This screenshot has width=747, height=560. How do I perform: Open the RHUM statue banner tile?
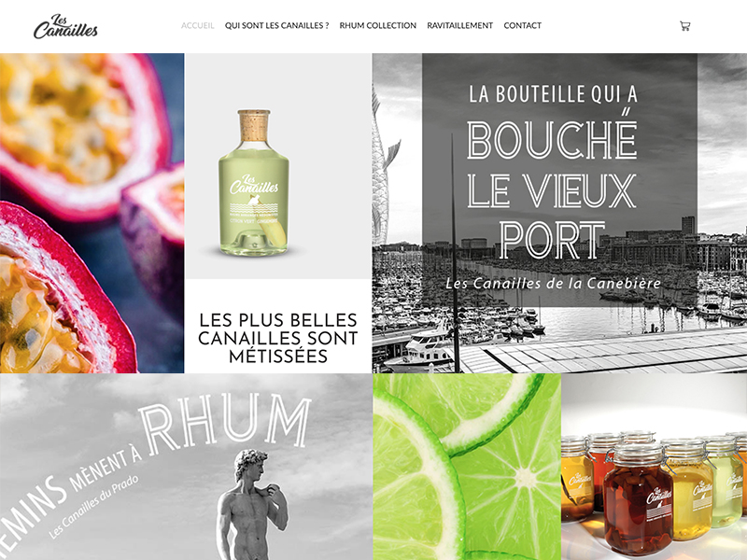(186, 467)
